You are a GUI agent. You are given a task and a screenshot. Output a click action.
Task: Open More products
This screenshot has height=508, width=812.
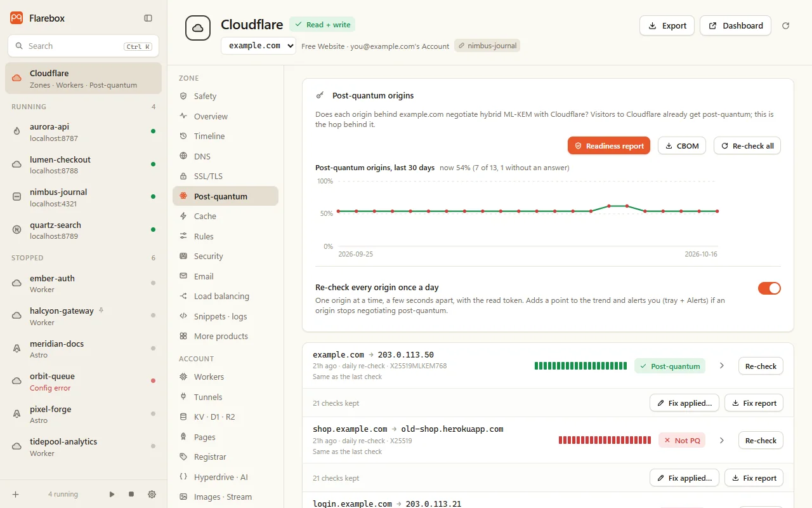click(x=225, y=336)
